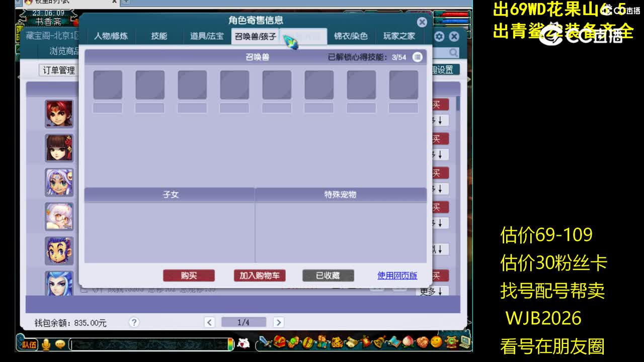The height and width of the screenshot is (362, 644).
Task: Click the 书香斋 location label
Action: [48, 22]
